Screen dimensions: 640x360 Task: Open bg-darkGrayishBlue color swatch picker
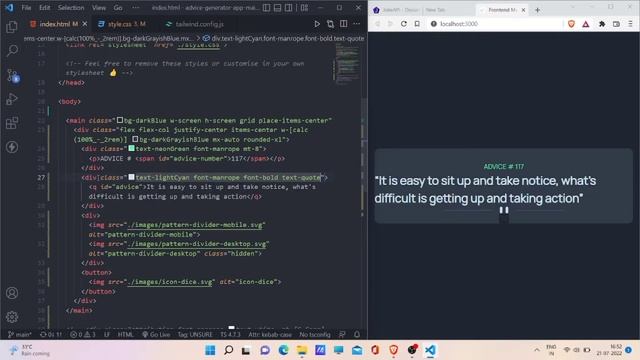point(135,140)
